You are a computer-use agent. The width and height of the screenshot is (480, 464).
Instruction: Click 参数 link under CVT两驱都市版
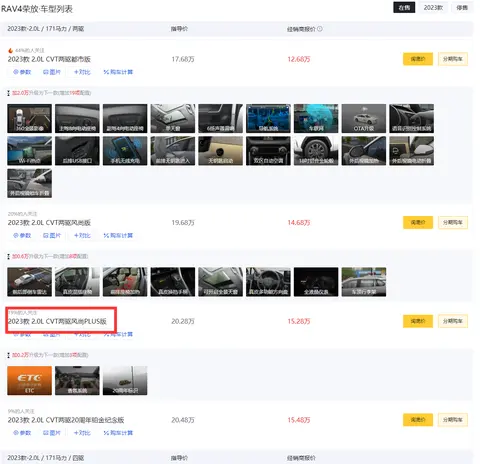[x=22, y=72]
